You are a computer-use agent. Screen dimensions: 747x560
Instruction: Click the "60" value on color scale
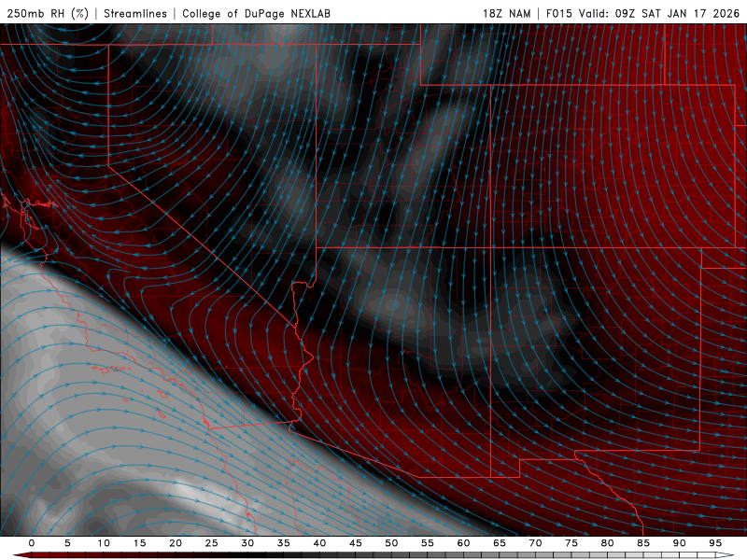click(x=463, y=543)
